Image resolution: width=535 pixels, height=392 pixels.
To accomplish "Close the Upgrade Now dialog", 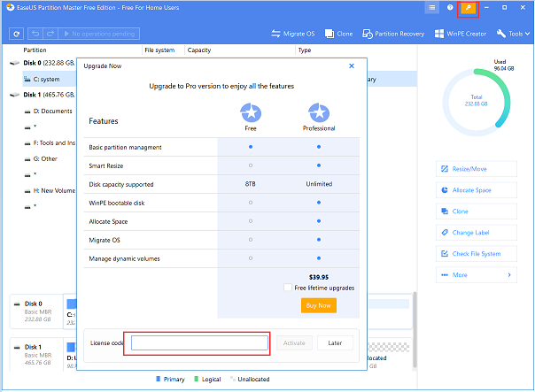I will click(x=352, y=65).
